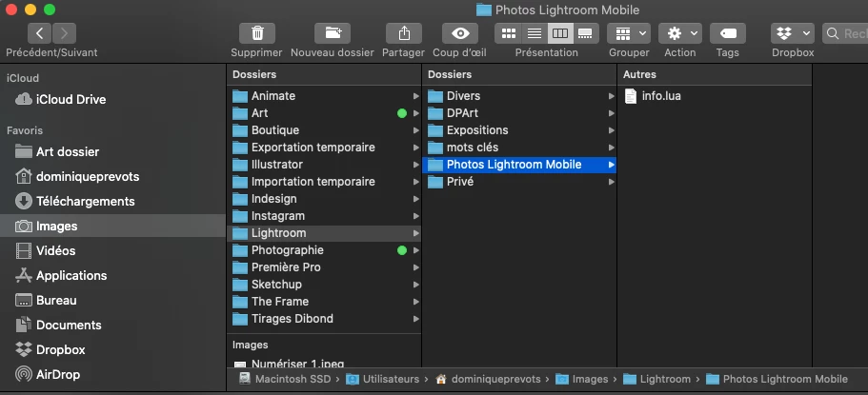
Task: Expand the Animate folder arrow
Action: pyautogui.click(x=415, y=96)
